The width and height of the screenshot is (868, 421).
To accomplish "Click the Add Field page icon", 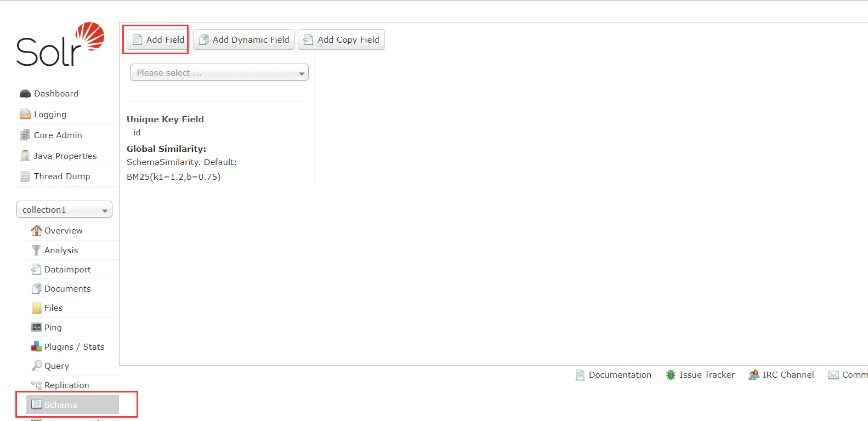I will pos(138,39).
